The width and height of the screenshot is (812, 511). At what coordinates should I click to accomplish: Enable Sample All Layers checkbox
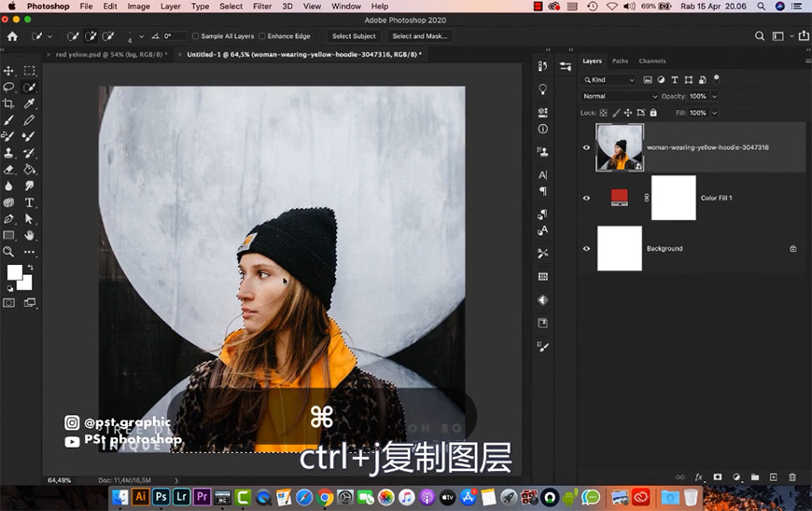point(196,36)
